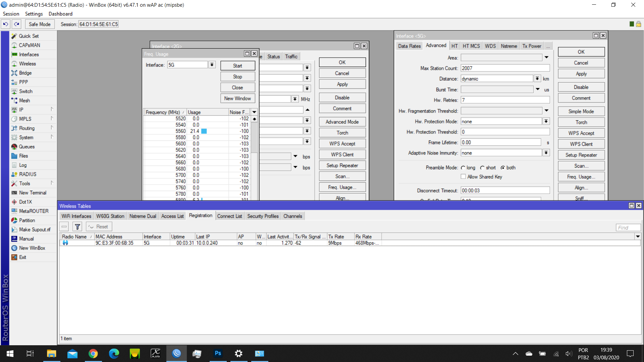Expand the Burst Time field arrow
This screenshot has height=362, width=644.
coord(538,89)
